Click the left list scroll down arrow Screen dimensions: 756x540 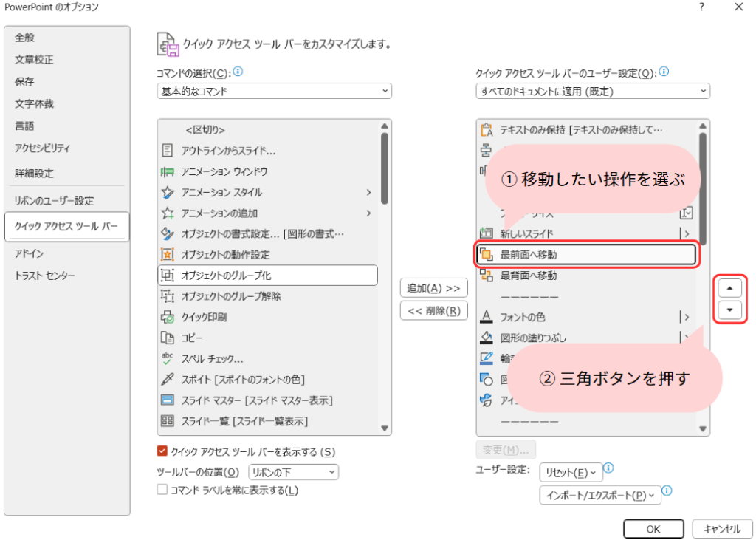[384, 428]
